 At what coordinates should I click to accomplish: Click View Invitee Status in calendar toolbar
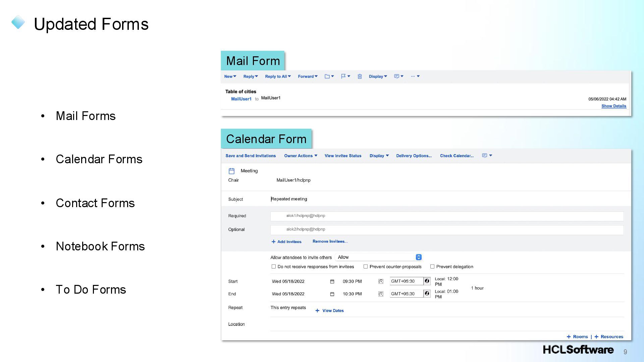[343, 156]
